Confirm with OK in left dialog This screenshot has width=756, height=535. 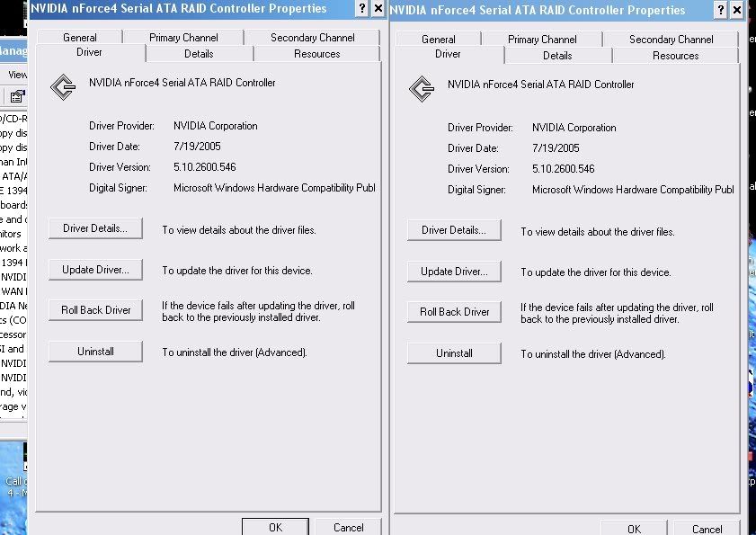[275, 527]
